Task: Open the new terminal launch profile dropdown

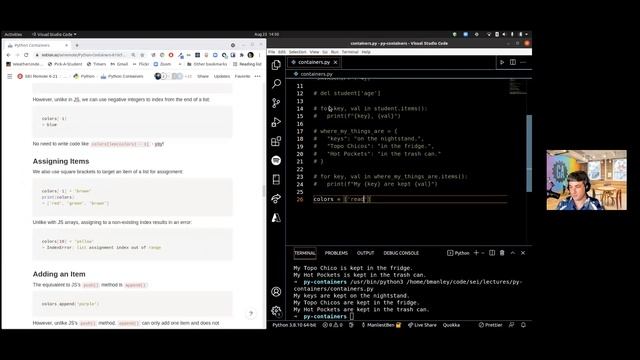Action: point(483,253)
